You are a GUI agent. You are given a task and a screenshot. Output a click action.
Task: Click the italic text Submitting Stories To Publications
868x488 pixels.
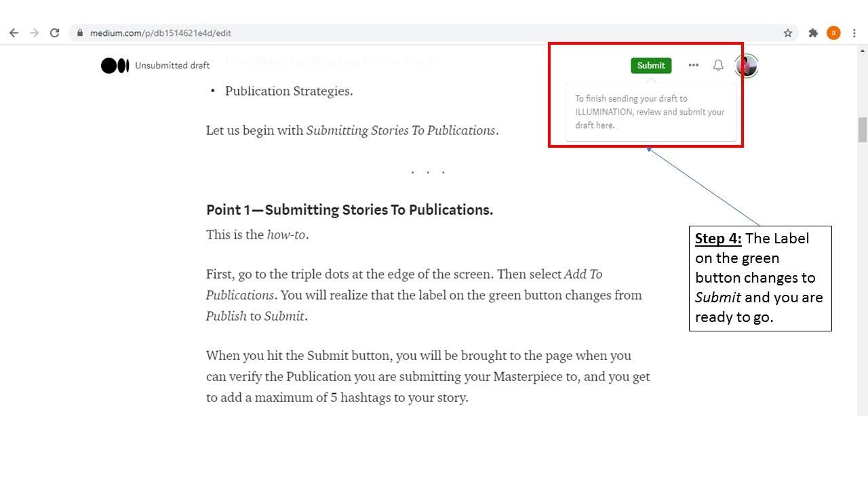401,130
